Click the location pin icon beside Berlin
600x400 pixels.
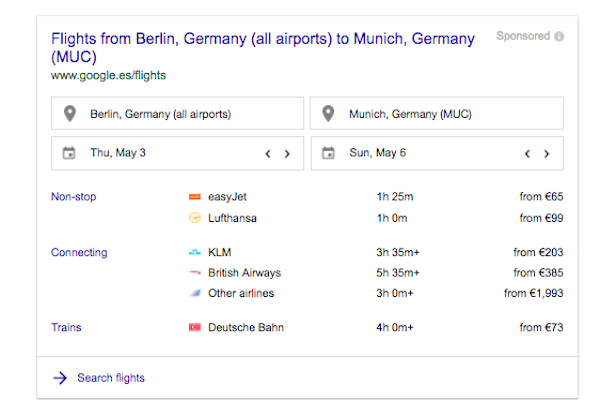[70, 114]
